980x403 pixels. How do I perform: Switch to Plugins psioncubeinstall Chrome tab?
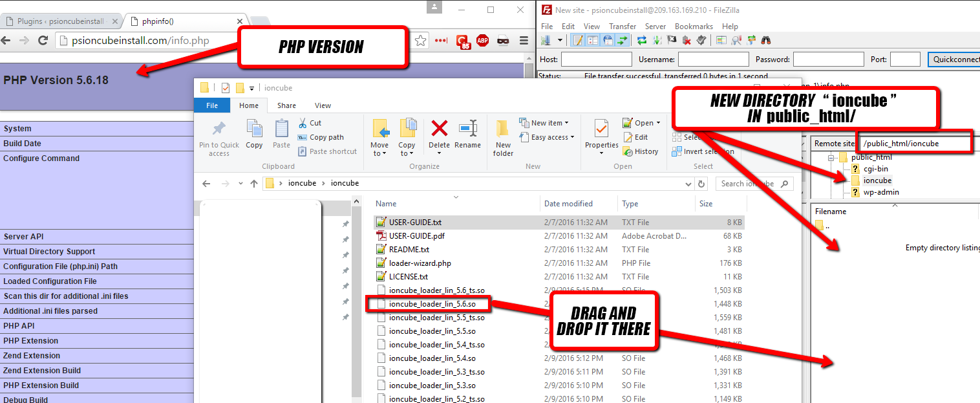[60, 21]
